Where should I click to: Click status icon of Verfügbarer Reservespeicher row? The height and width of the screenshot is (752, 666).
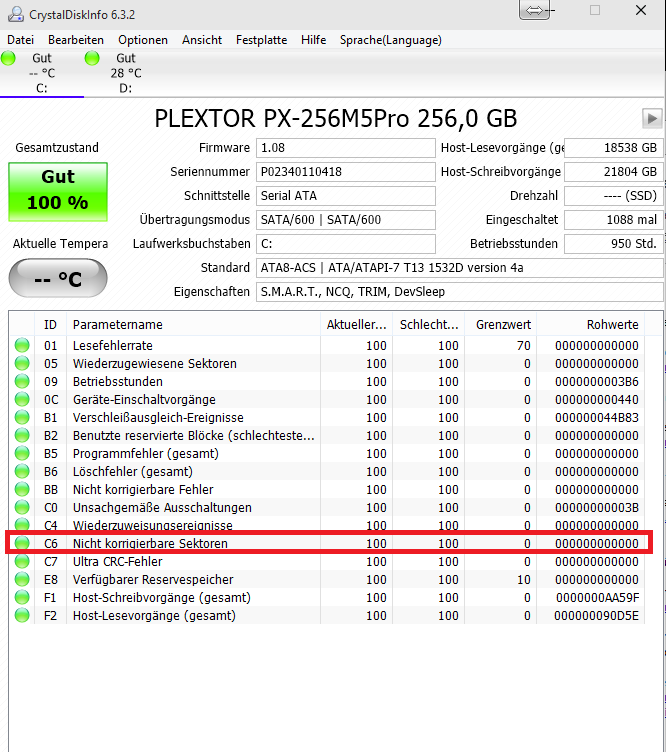[22, 579]
